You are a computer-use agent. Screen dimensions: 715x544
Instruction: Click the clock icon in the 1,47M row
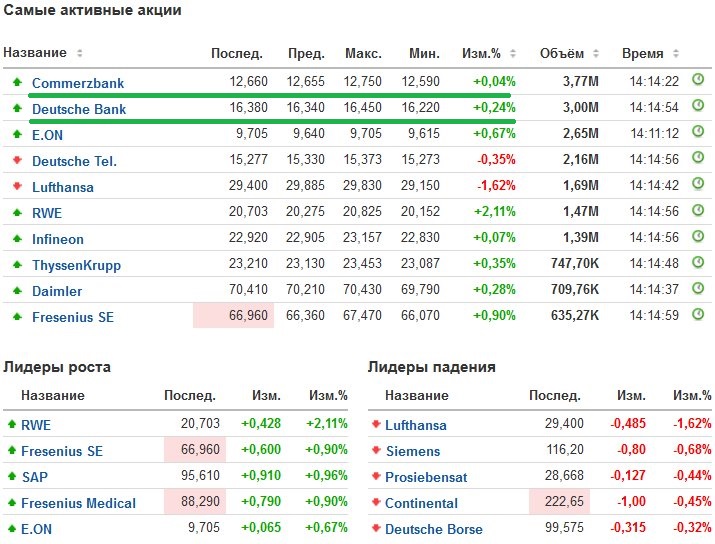698,209
